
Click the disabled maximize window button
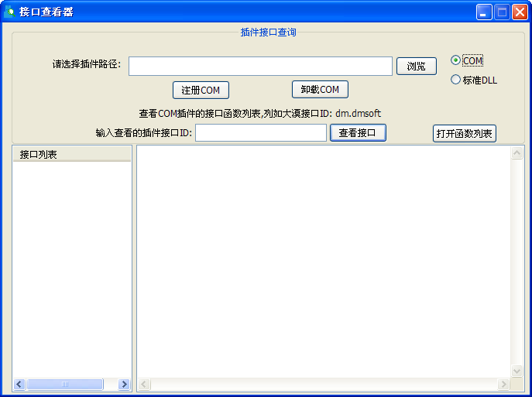(502, 12)
